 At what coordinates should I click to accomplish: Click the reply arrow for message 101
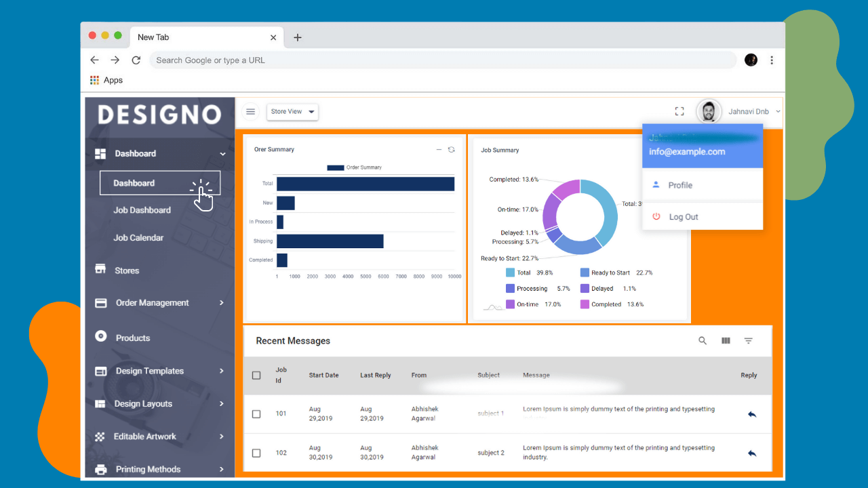(751, 413)
